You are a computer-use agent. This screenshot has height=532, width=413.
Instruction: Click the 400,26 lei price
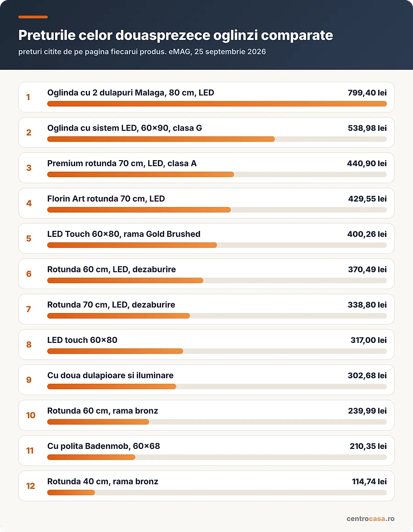[367, 234]
